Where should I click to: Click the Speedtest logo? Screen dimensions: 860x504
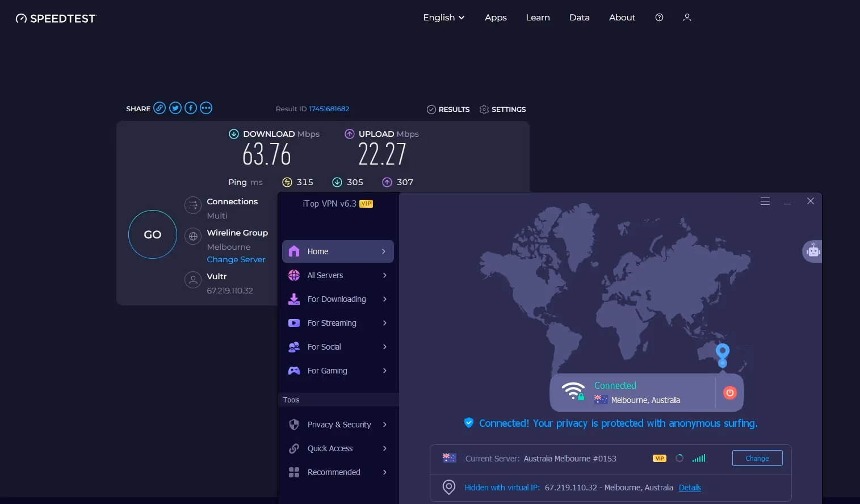[56, 18]
